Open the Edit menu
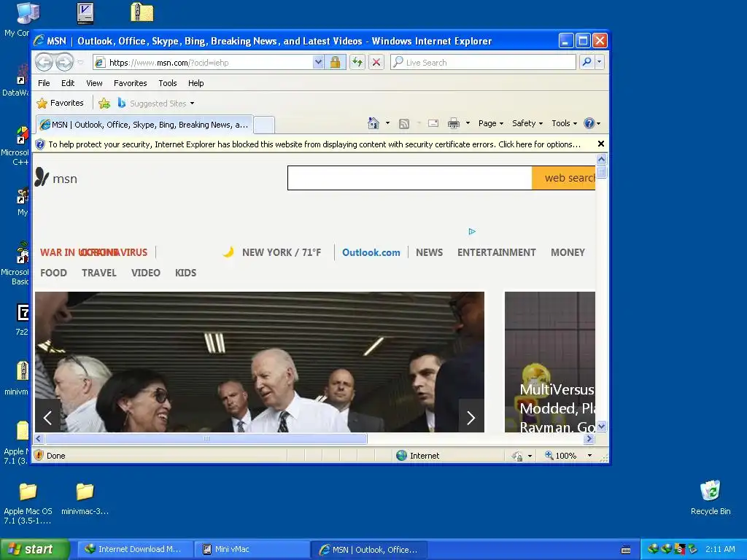The width and height of the screenshot is (747, 560). pyautogui.click(x=68, y=83)
